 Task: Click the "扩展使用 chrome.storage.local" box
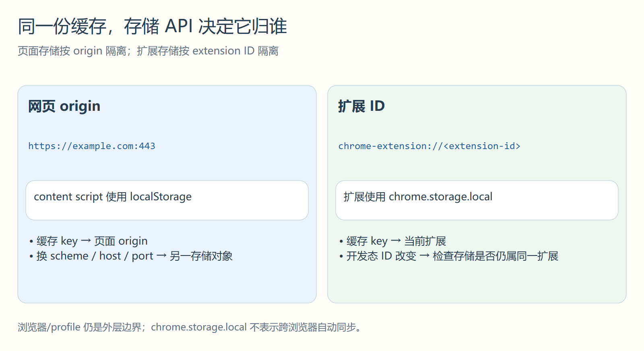[477, 200]
